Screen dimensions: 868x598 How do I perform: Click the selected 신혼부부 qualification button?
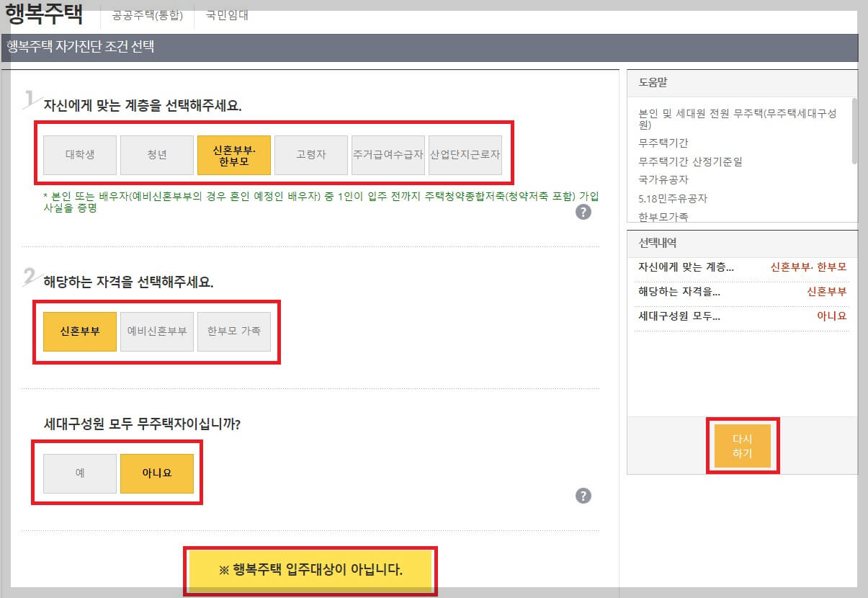(x=79, y=331)
